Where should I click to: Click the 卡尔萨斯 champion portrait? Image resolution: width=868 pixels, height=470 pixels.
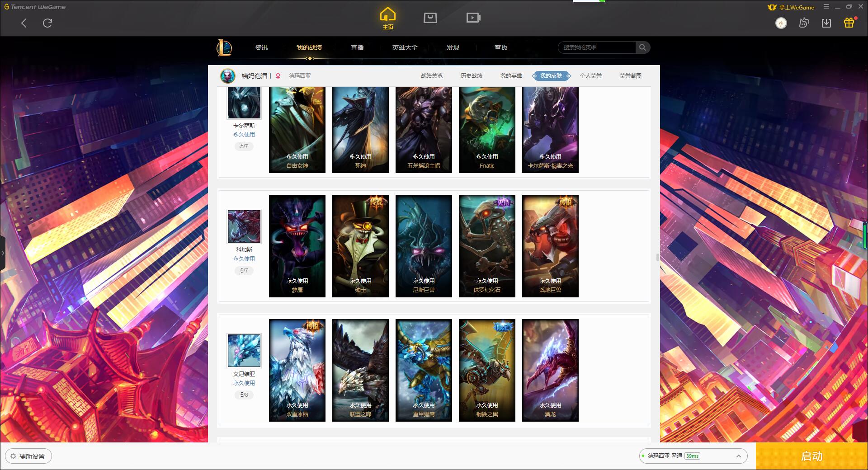click(244, 103)
